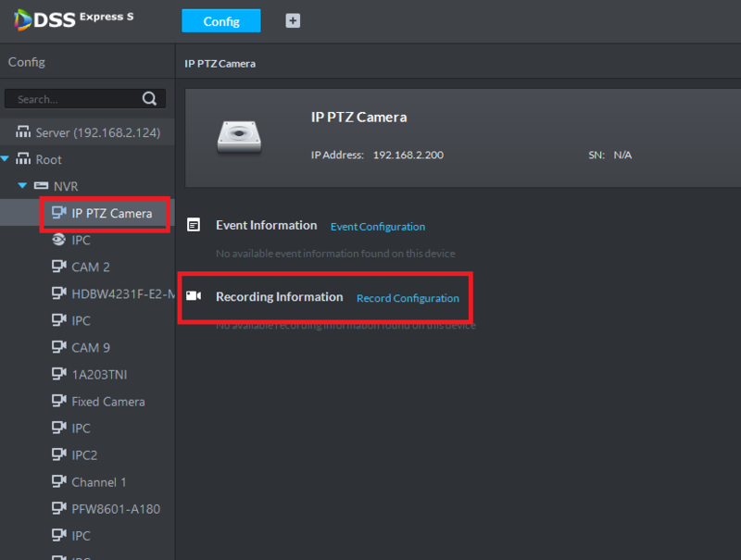Viewport: 741px width, 560px height.
Task: Click camera icon beside 1A203TNI
Action: tap(58, 374)
